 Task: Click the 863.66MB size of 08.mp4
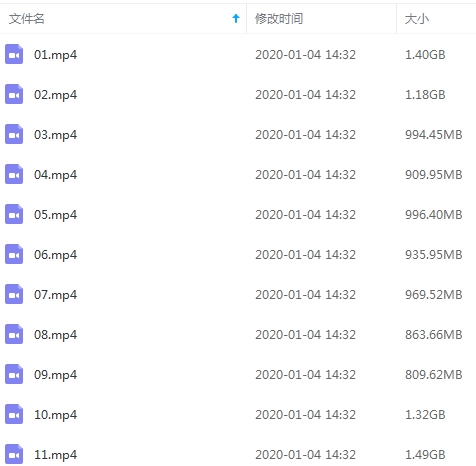434,335
